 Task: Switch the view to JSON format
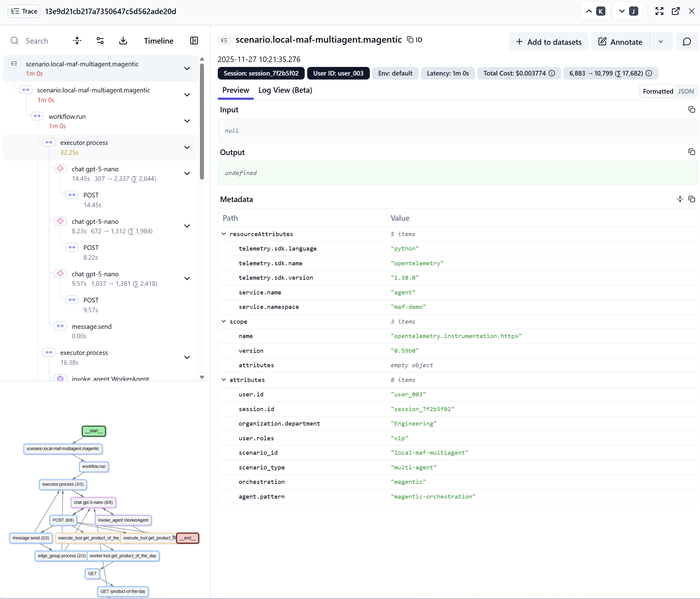(686, 91)
